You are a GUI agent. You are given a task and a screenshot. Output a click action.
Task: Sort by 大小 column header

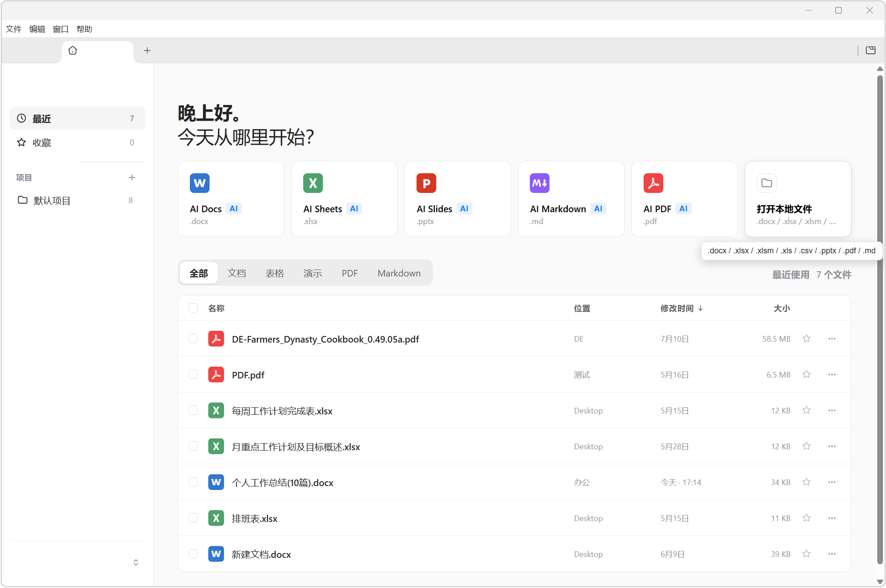point(781,308)
